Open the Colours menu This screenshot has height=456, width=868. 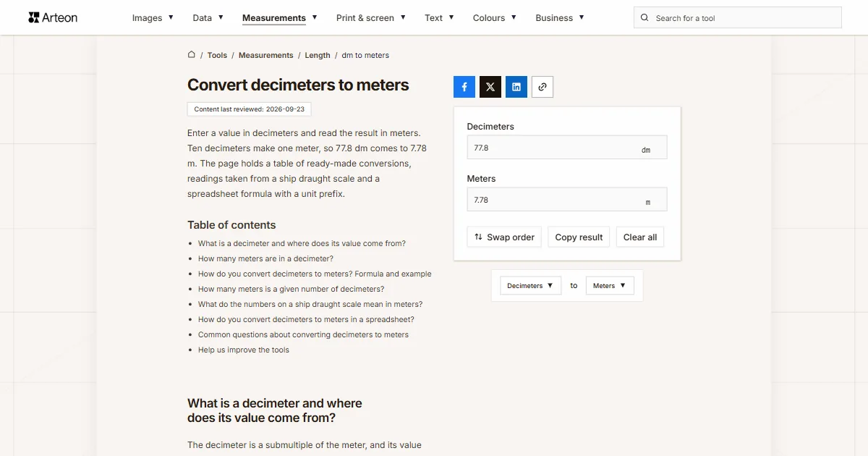click(495, 18)
